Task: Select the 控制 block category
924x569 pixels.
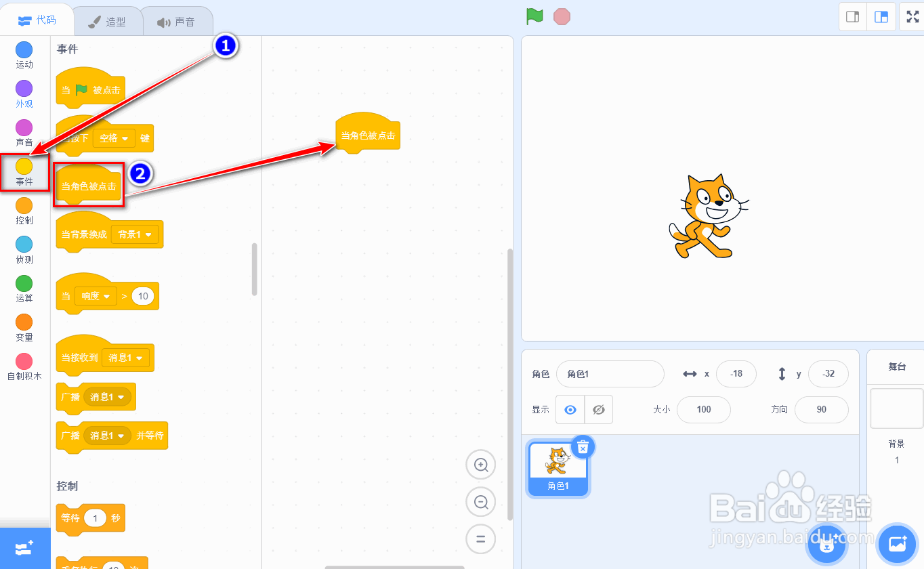Action: tap(24, 211)
